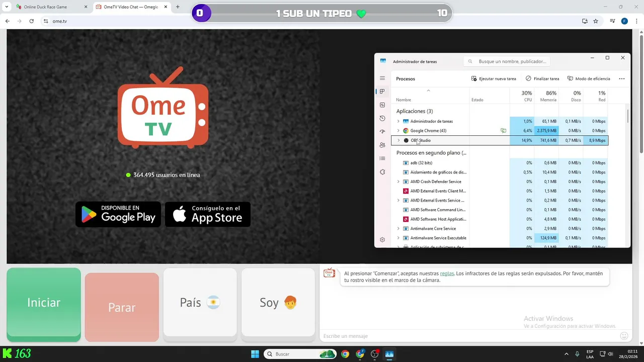The height and width of the screenshot is (362, 644).
Task: Click Finalizar tarea button
Action: 542,79
